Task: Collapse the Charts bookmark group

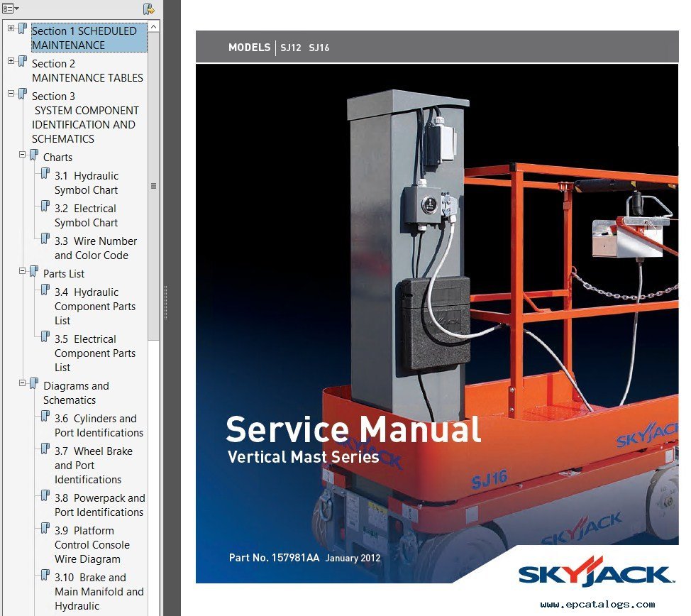Action: [x=23, y=155]
